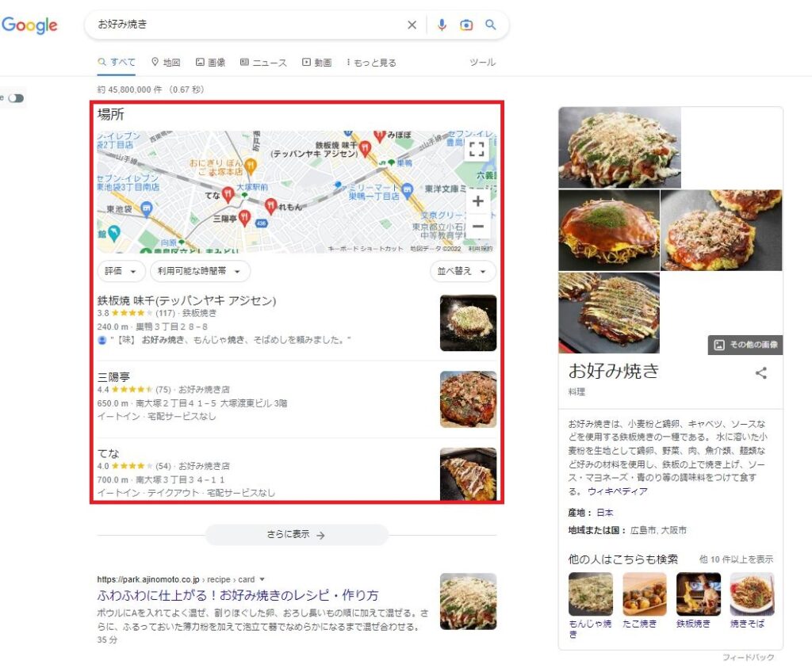
Task: Click the ファミリーマート巣鴨一丁目店 map marker
Action: (x=407, y=190)
